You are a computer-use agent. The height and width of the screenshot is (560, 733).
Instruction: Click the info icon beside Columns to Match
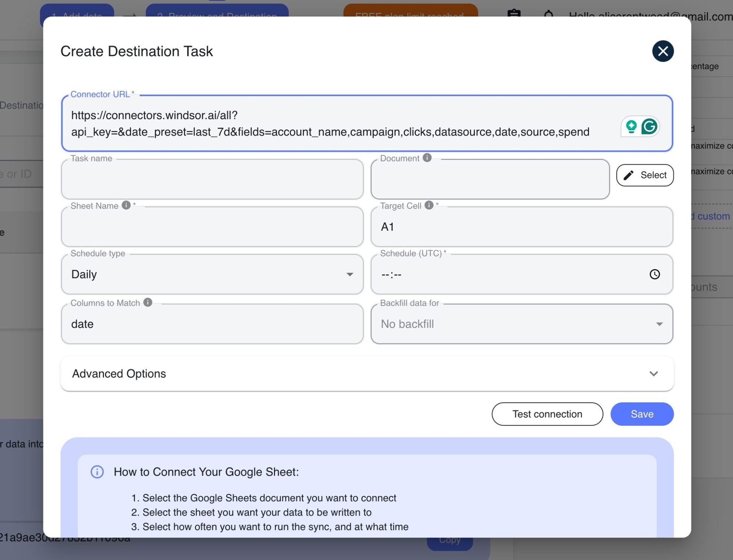148,302
